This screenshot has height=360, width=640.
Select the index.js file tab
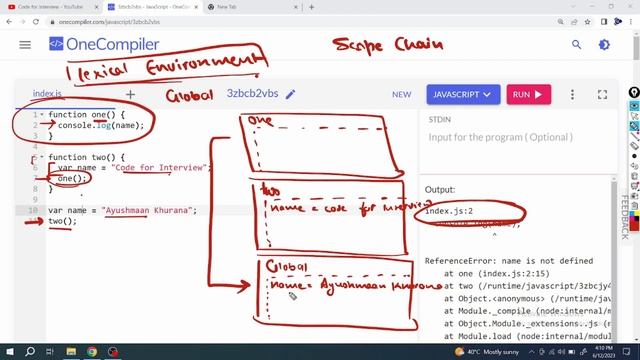pyautogui.click(x=47, y=93)
